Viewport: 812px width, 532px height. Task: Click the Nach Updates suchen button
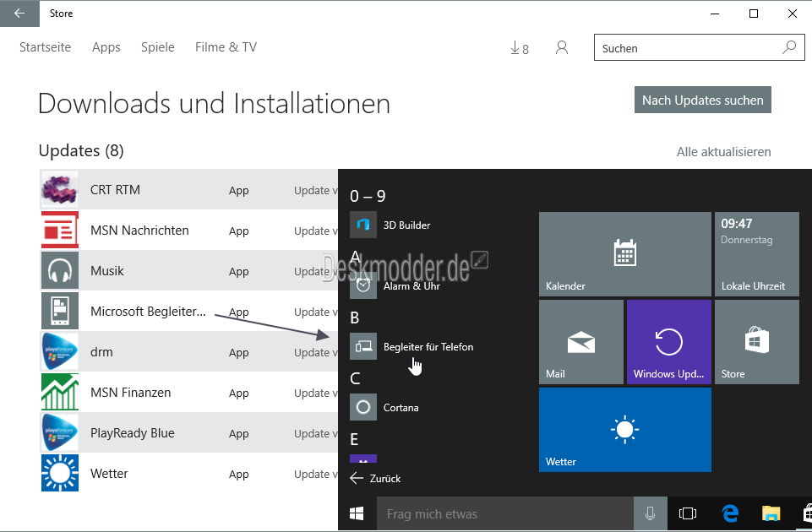[703, 100]
